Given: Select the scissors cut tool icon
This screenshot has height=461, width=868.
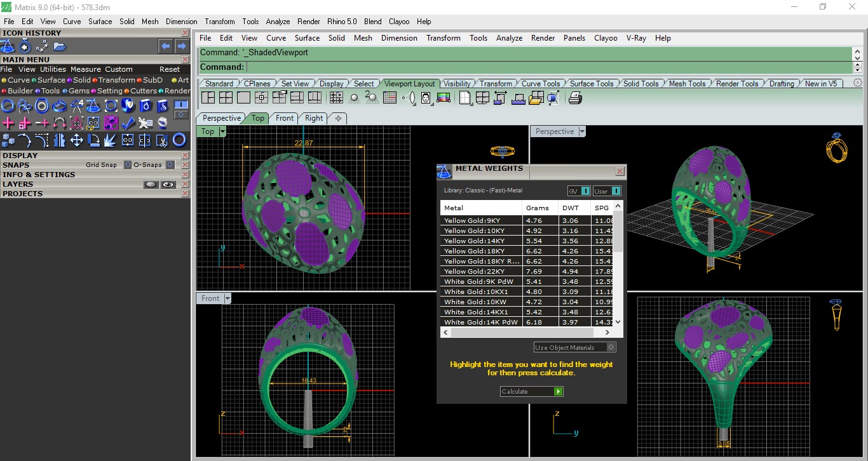Looking at the screenshot, I should (162, 140).
